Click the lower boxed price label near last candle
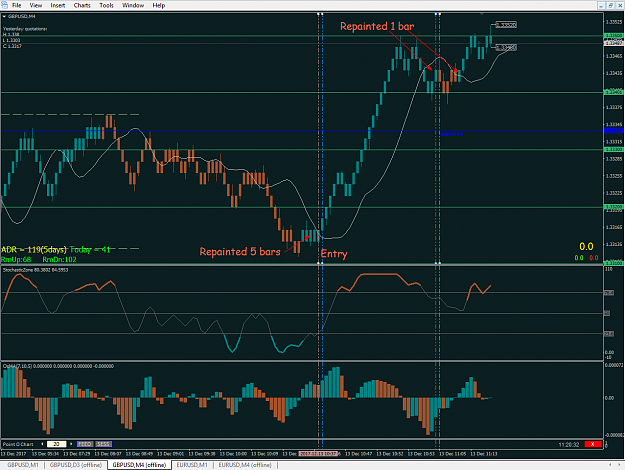Screen dimensions: 625x470 coord(506,48)
